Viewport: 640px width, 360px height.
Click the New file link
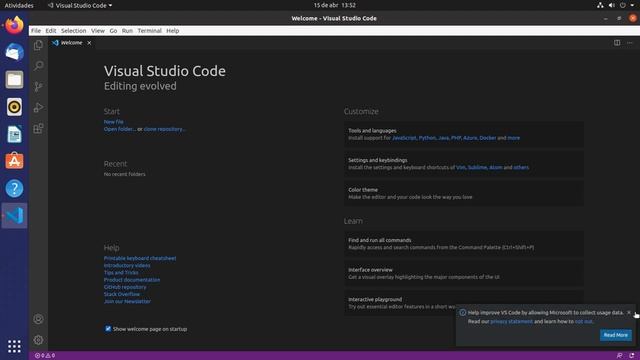(x=113, y=122)
